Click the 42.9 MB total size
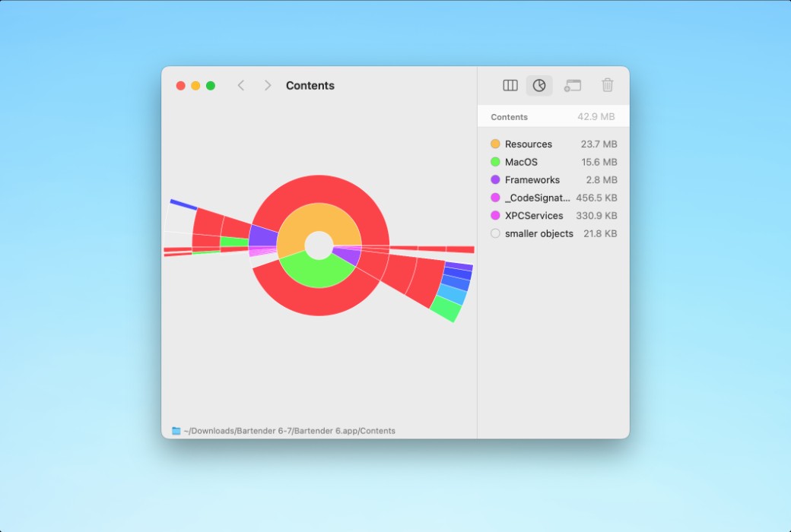 point(596,117)
